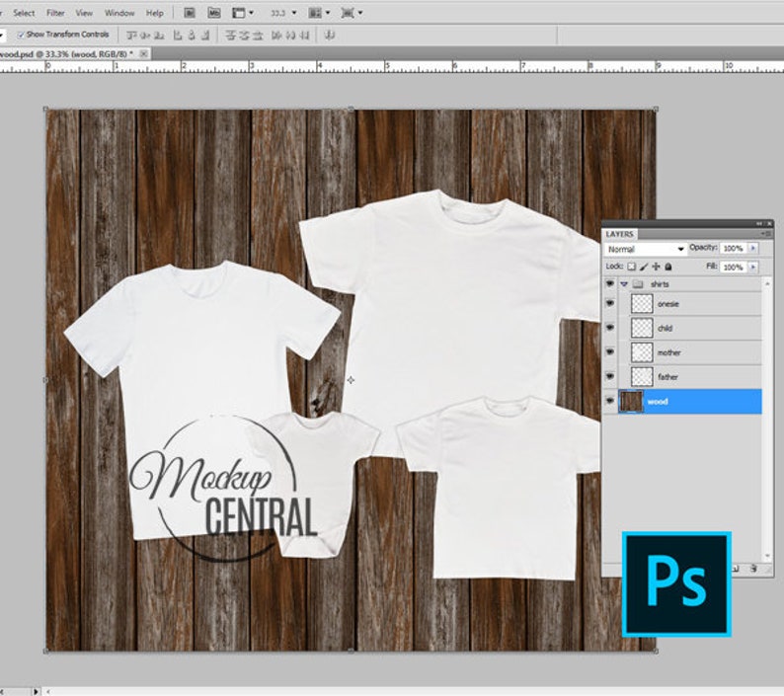Click the onesie layer thumbnail
784x696 pixels.
click(642, 303)
